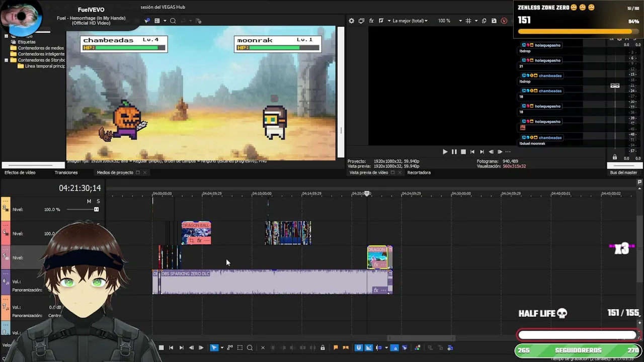
Task: Click the timecode display 04:21:30;14
Action: click(80, 188)
